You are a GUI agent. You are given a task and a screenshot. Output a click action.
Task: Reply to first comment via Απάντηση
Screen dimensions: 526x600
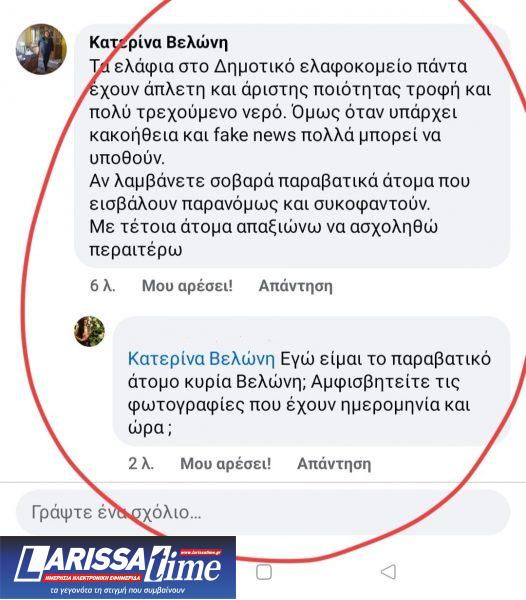click(296, 286)
